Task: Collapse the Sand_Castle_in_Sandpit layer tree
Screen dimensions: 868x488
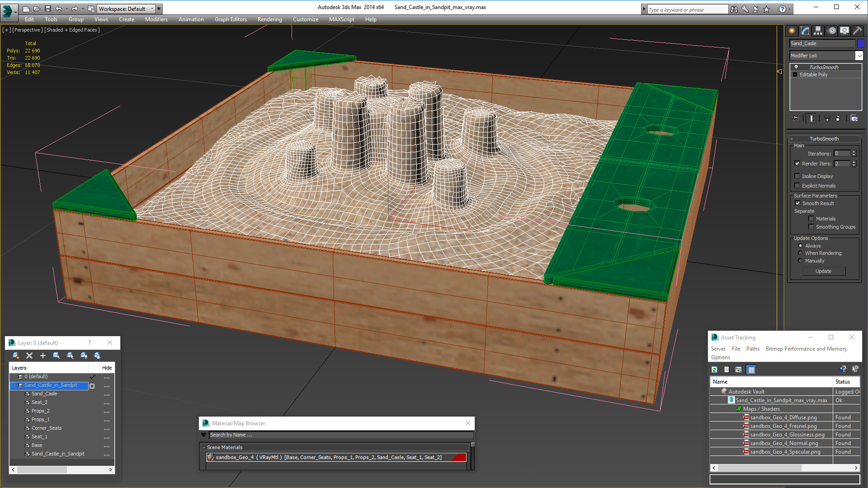Action: coord(13,385)
